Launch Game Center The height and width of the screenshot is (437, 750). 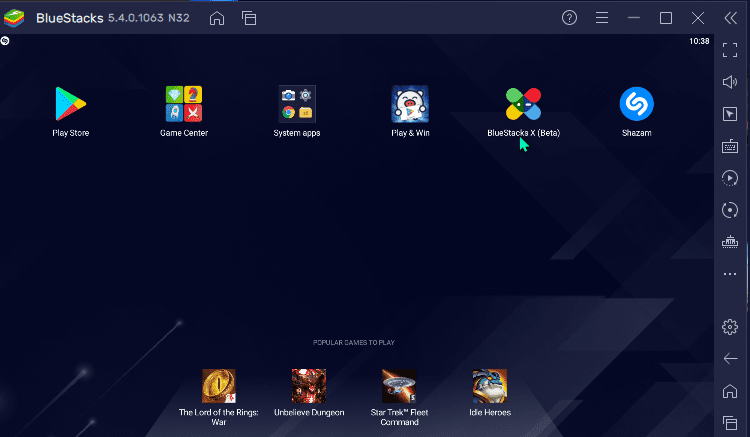[x=184, y=104]
